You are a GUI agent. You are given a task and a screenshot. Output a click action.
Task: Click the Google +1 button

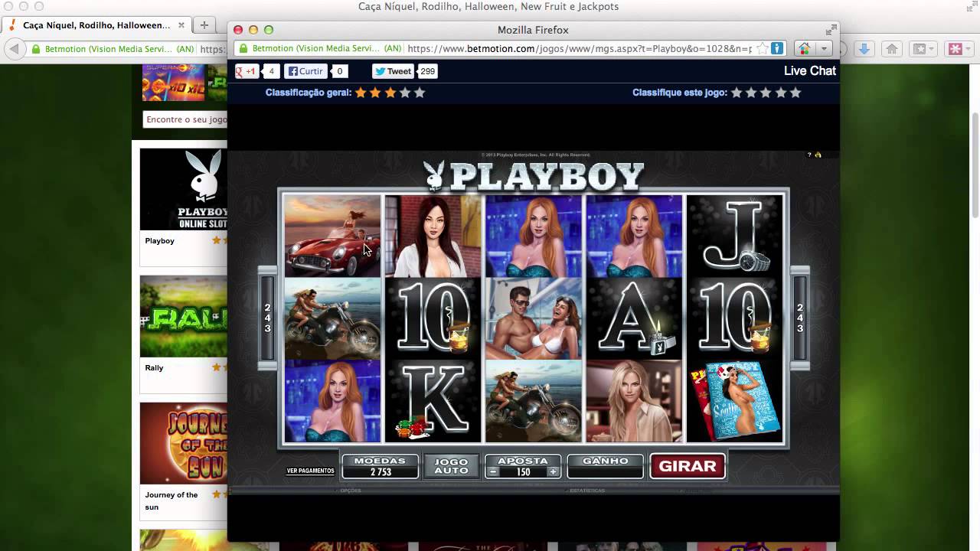[x=247, y=71]
